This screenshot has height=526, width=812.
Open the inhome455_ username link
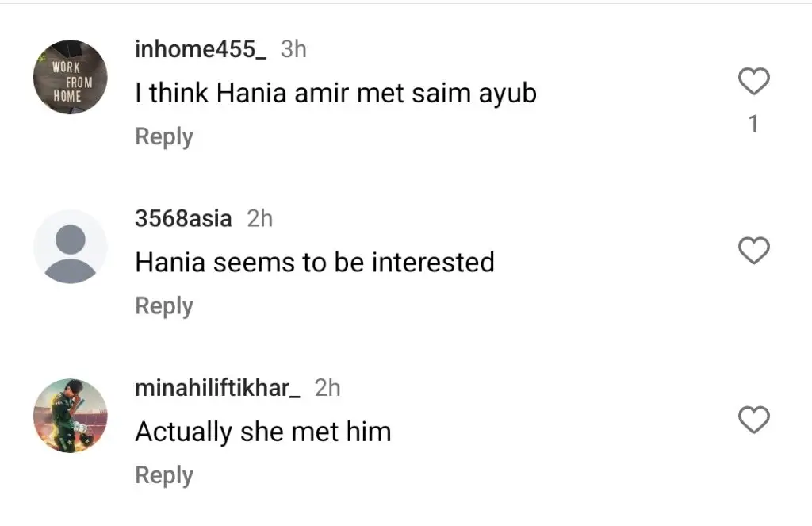click(x=201, y=49)
